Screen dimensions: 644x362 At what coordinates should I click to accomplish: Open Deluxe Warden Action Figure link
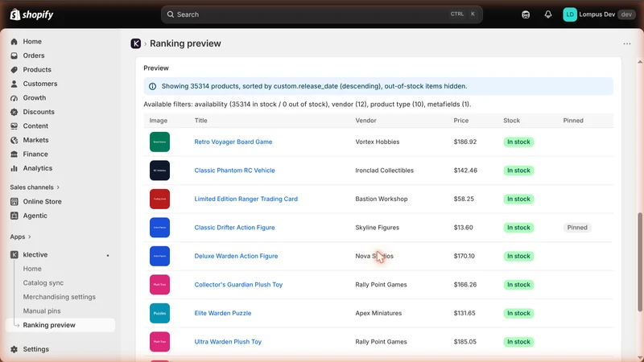236,256
